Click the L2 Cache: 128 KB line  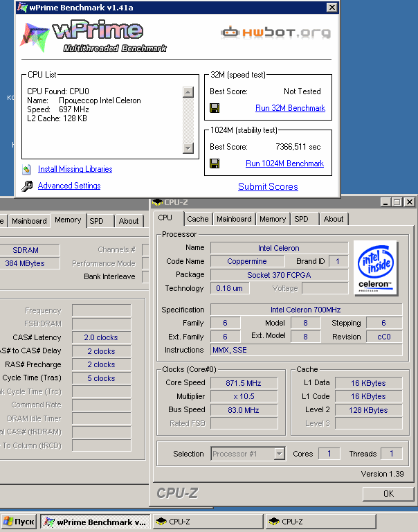(57, 118)
